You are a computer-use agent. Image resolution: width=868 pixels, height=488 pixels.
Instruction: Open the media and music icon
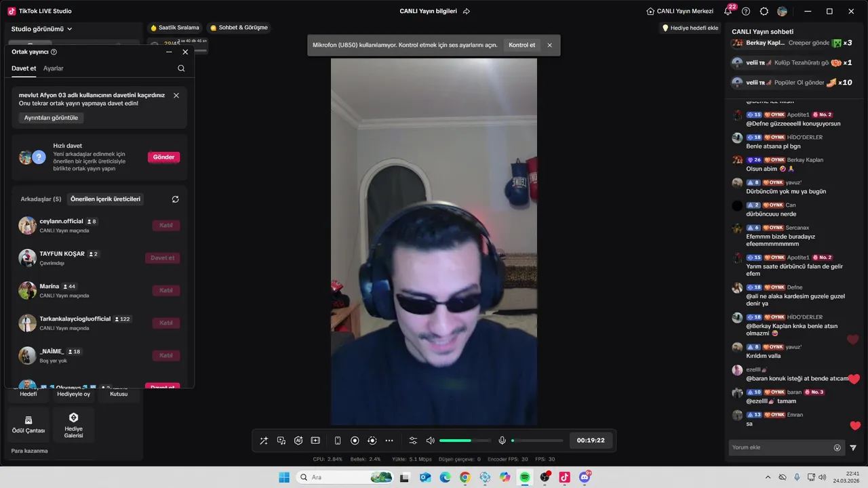(281, 441)
